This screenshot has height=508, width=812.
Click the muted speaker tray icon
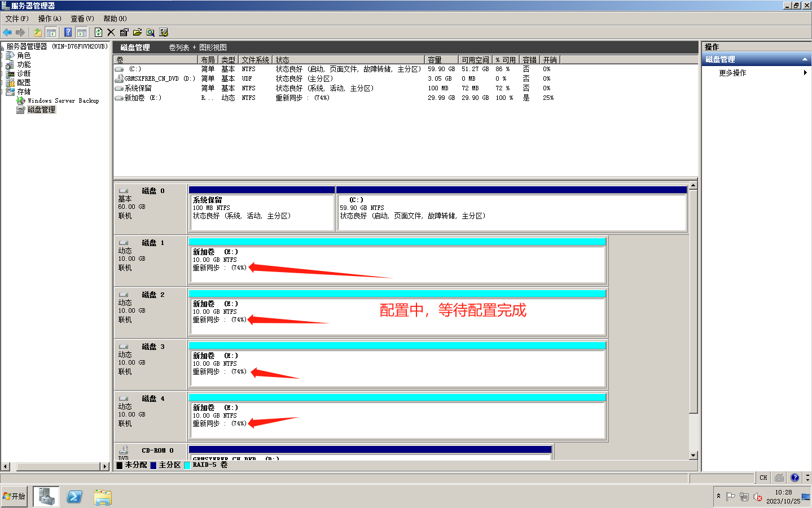(x=758, y=497)
